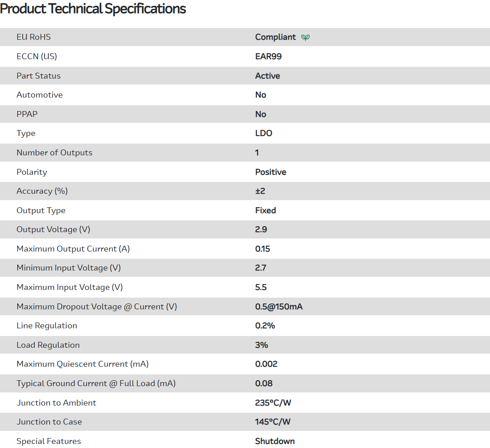Click the Shutdown special features value
The height and width of the screenshot is (448, 490).
(x=275, y=441)
